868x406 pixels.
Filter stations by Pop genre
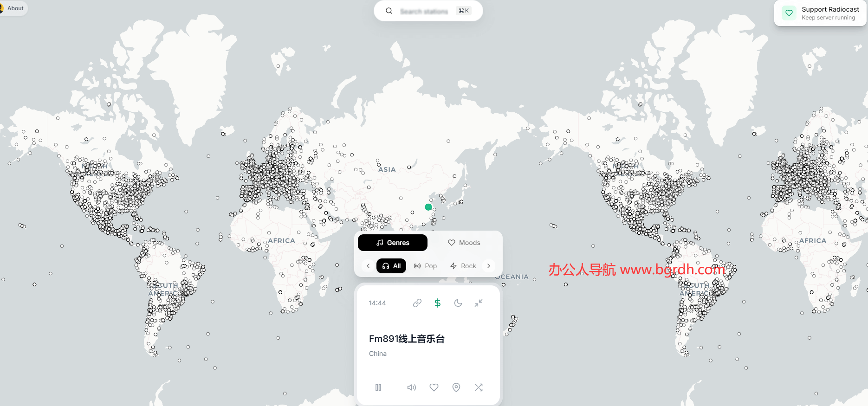click(425, 266)
